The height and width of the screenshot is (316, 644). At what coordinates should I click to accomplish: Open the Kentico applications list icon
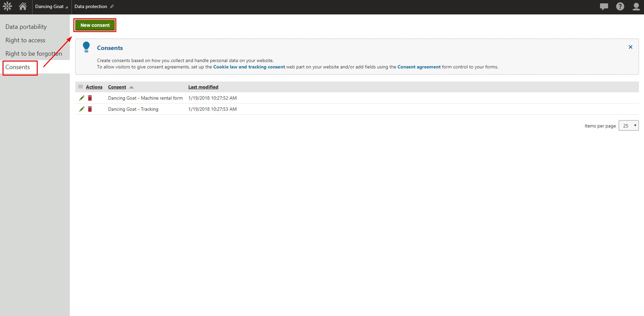tap(7, 6)
